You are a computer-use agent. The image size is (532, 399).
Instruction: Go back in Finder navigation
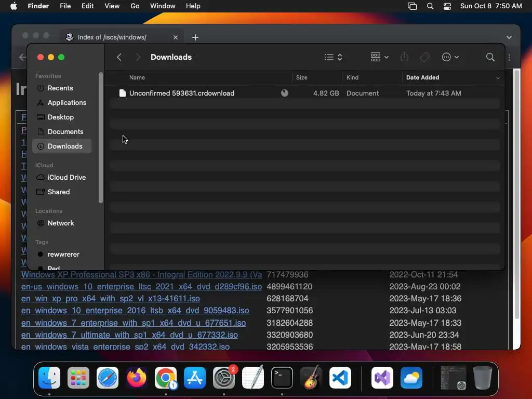pyautogui.click(x=119, y=57)
